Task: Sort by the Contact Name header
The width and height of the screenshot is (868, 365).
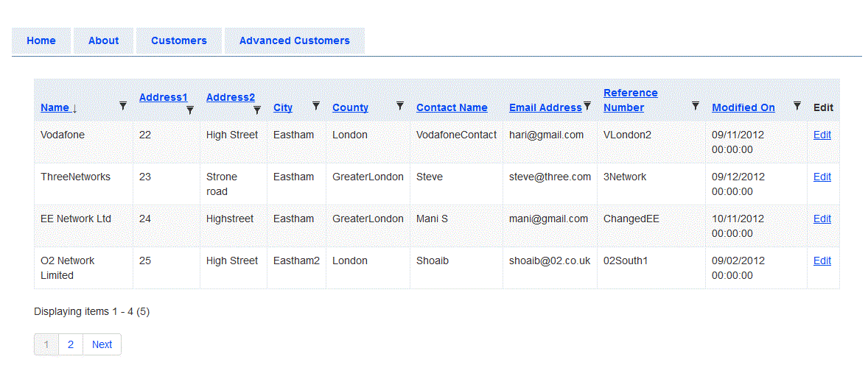Action: point(452,107)
